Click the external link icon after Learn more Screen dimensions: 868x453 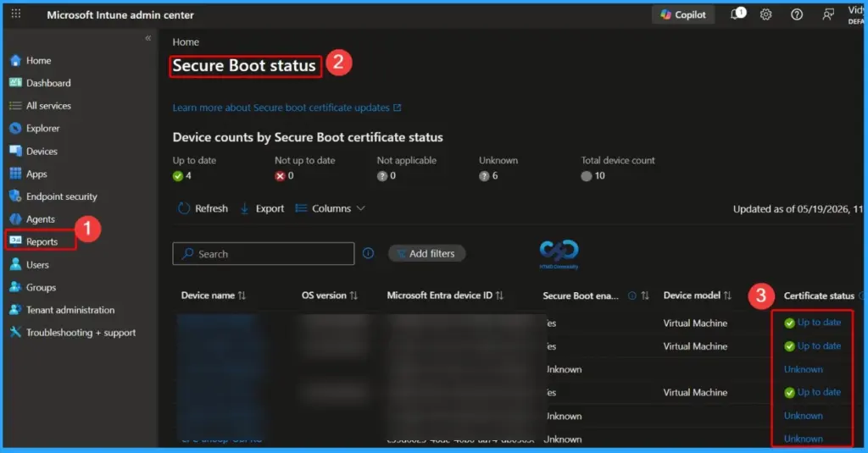(x=397, y=108)
